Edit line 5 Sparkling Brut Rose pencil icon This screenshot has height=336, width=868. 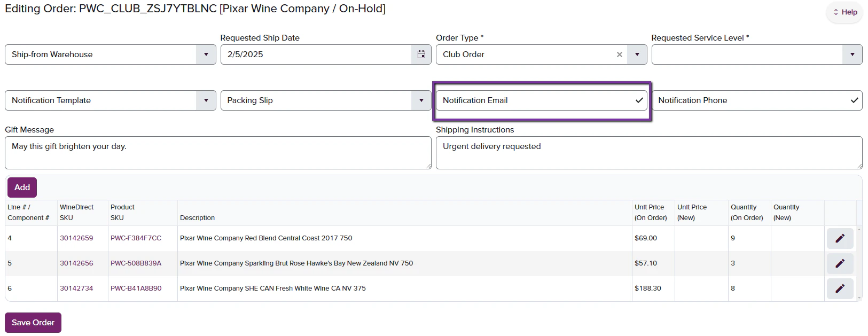coord(840,263)
